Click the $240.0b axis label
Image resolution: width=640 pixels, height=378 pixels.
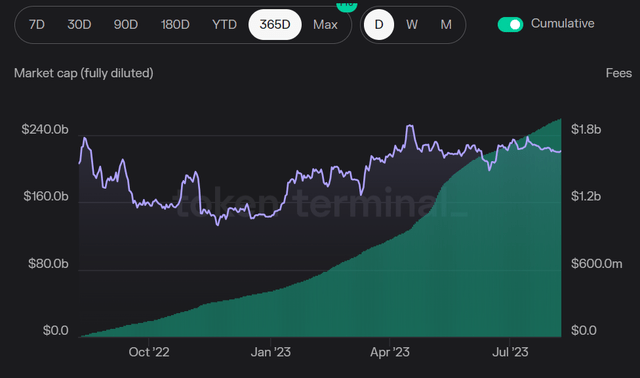click(x=45, y=129)
